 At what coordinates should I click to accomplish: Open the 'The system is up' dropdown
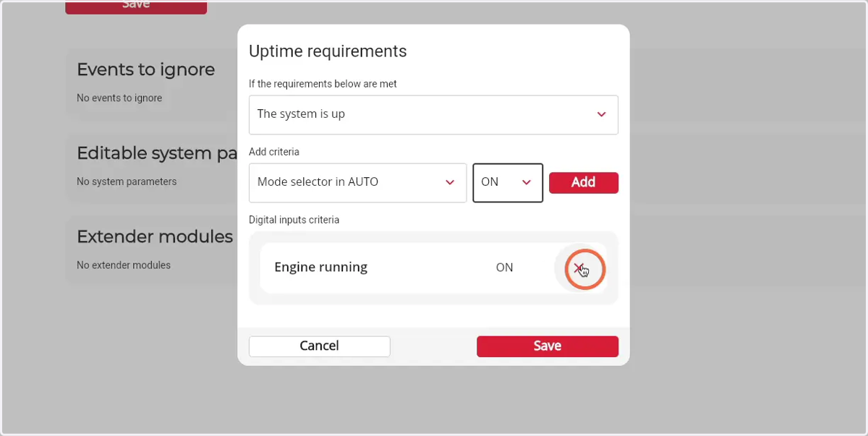click(433, 114)
